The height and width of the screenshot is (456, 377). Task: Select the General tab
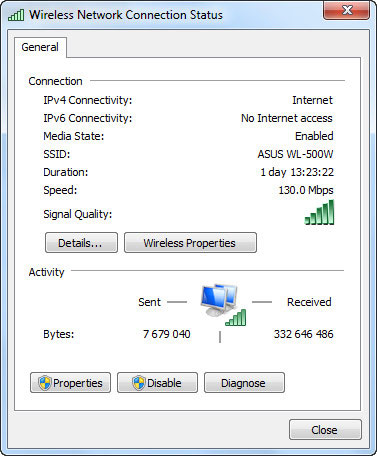(x=40, y=47)
